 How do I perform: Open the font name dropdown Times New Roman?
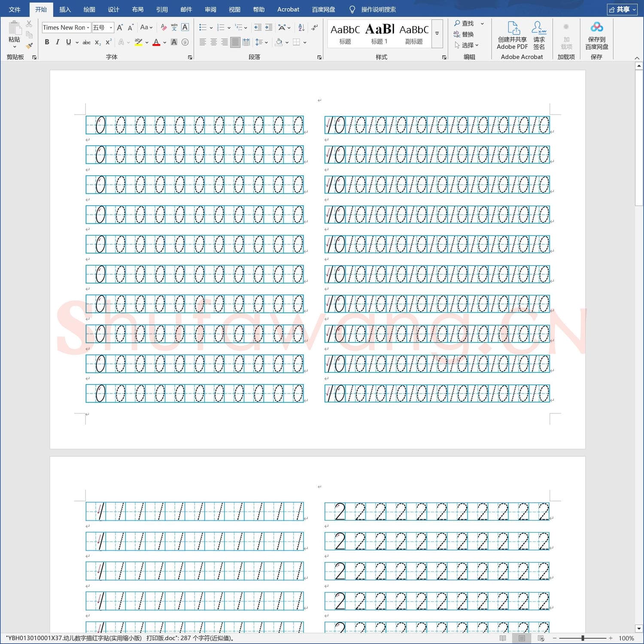pos(88,27)
